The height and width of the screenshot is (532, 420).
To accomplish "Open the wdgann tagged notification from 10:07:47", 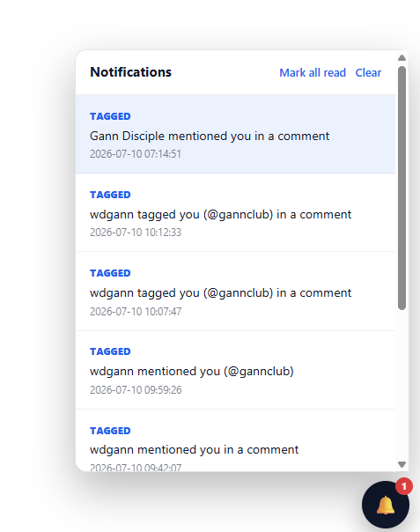I will pyautogui.click(x=235, y=292).
